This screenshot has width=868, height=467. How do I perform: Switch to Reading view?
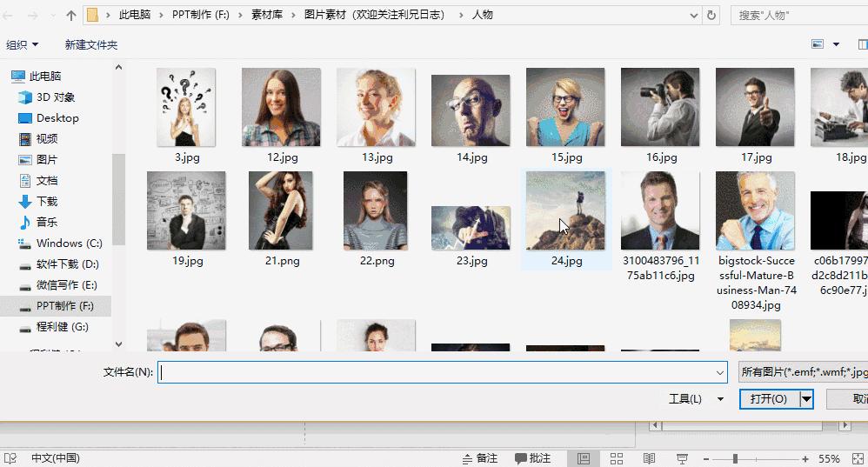(x=650, y=458)
